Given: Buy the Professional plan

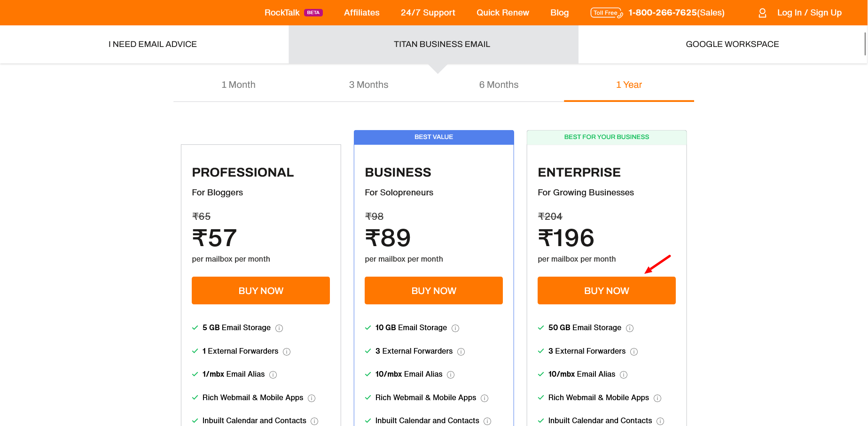Looking at the screenshot, I should pyautogui.click(x=261, y=291).
